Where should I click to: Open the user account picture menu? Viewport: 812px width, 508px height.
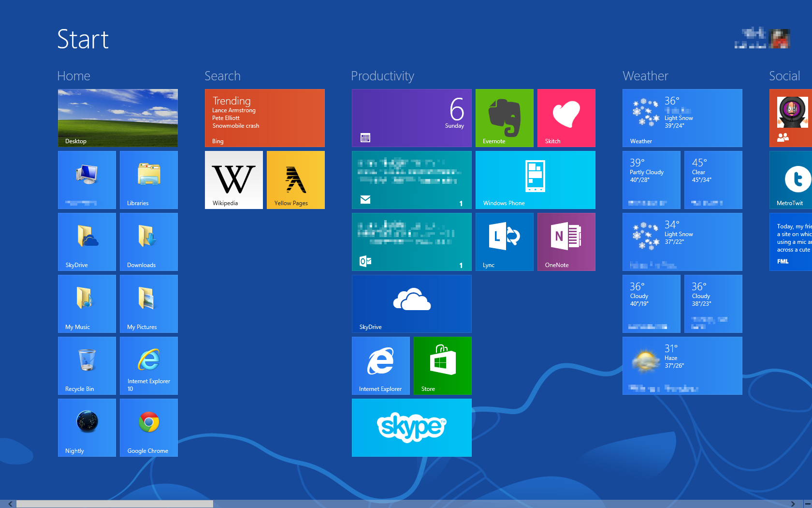[x=780, y=39]
